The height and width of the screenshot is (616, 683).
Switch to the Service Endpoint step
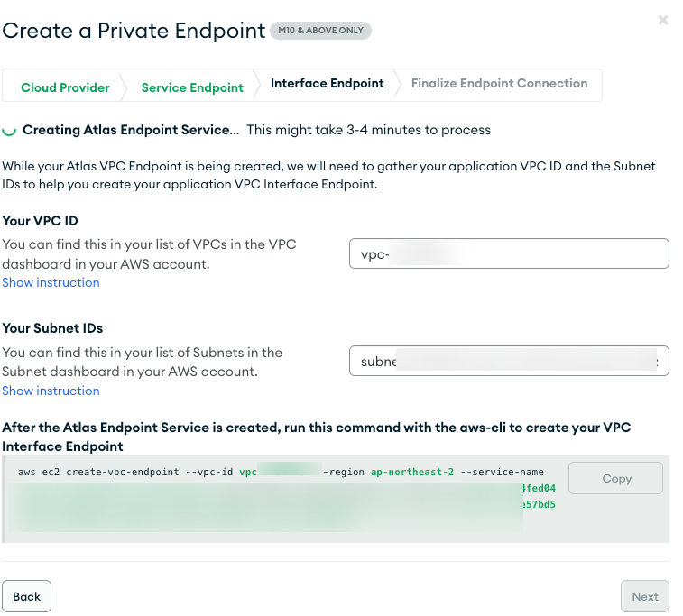point(192,87)
